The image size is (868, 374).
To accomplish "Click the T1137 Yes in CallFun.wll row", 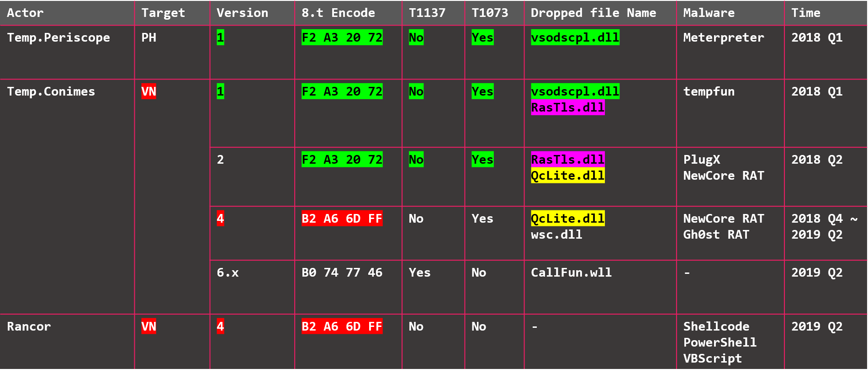I will 419,272.
